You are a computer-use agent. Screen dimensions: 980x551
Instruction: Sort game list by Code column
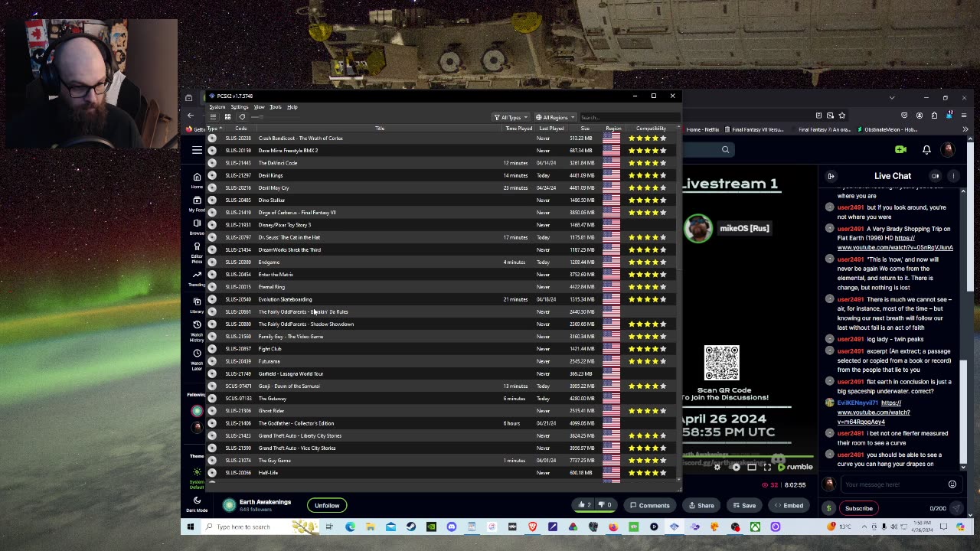pyautogui.click(x=240, y=129)
